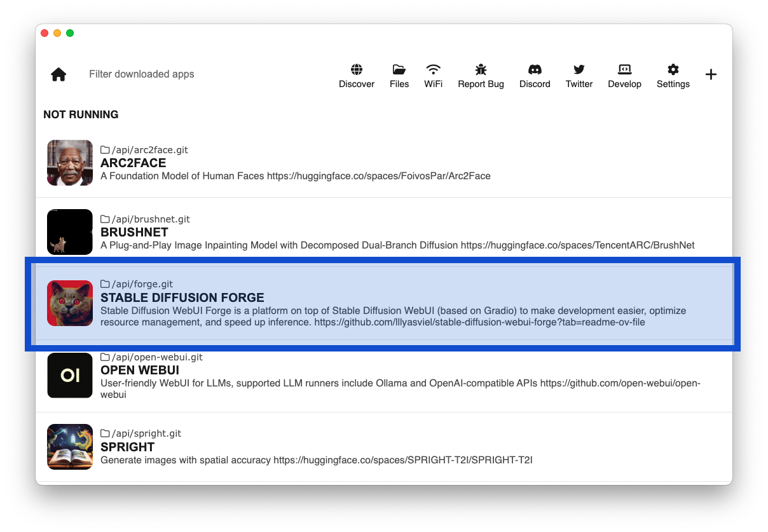Open the ARC2FACE app
The width and height of the screenshot is (768, 532).
tap(381, 163)
